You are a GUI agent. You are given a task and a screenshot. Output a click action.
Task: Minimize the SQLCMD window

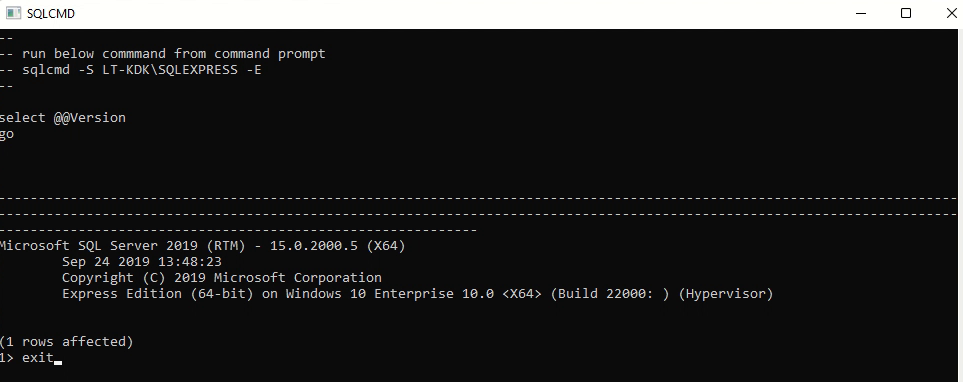pos(860,13)
